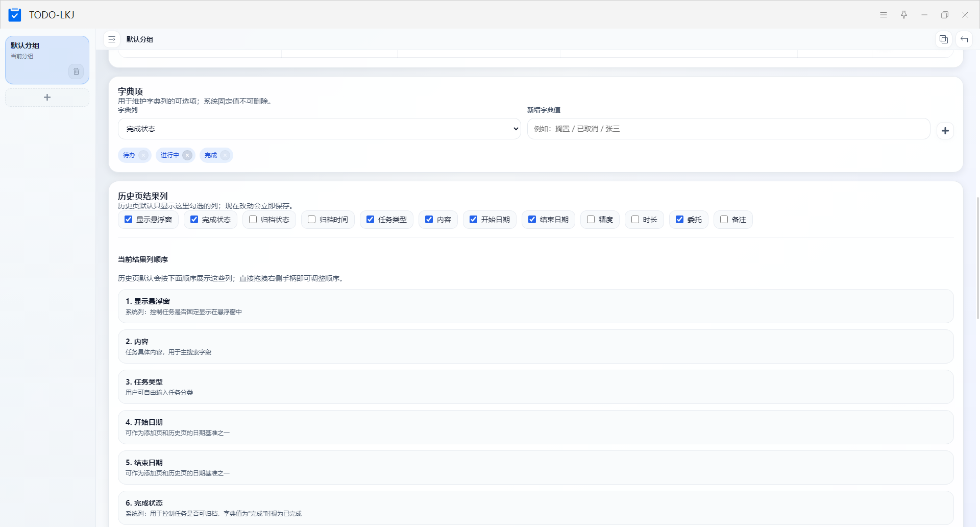Pin the window with the pin icon
Screen dimensions: 980x527
click(904, 15)
